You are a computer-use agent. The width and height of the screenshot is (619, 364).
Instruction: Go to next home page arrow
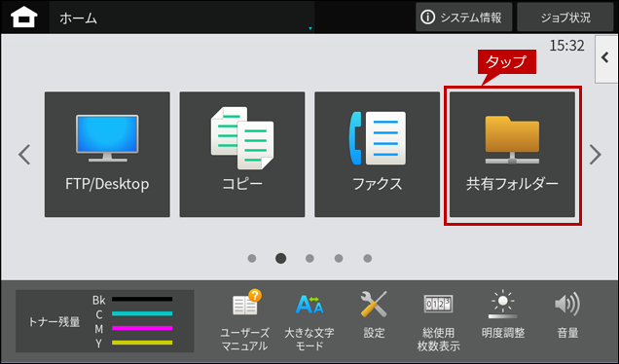tap(596, 155)
